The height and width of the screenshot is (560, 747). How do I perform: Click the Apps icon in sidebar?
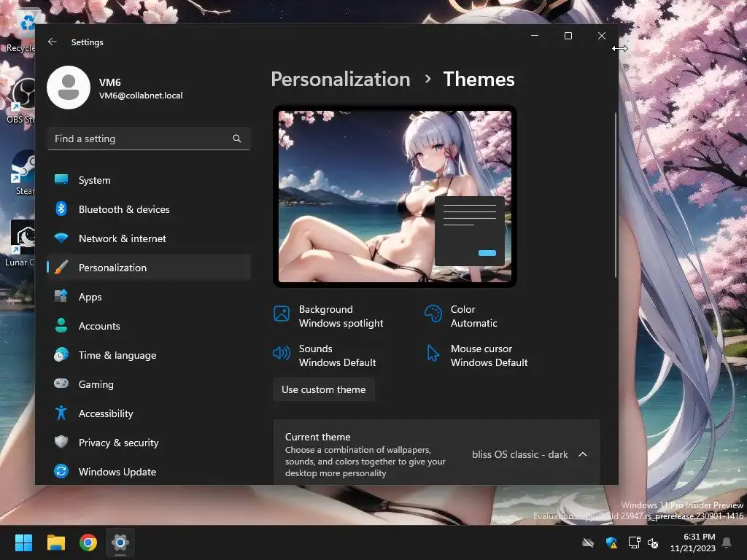click(61, 296)
